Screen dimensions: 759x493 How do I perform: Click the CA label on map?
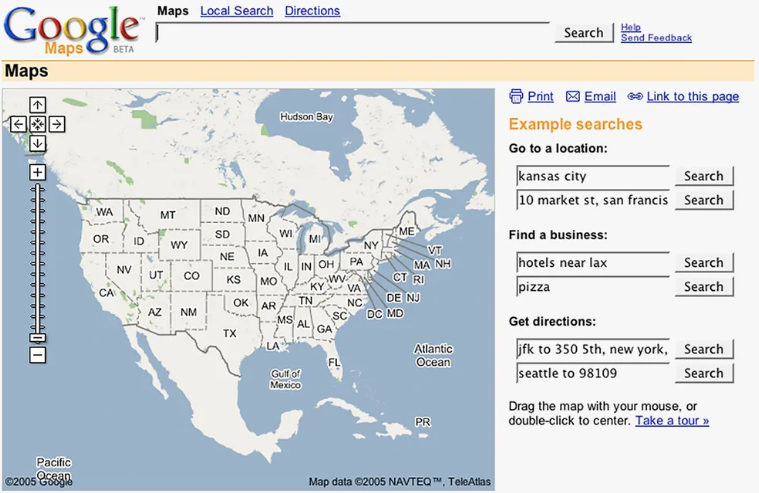pos(106,293)
